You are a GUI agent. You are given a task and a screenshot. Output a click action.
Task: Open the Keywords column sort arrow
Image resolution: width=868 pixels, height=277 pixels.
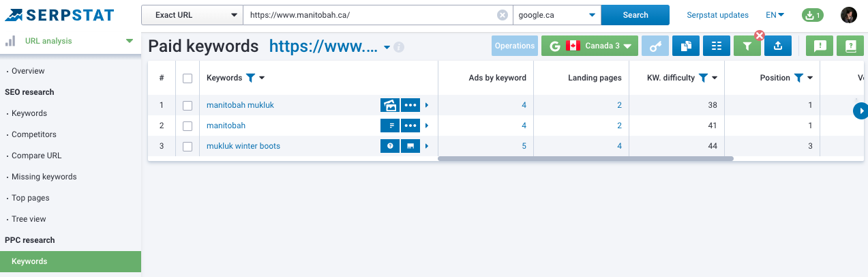(x=262, y=78)
